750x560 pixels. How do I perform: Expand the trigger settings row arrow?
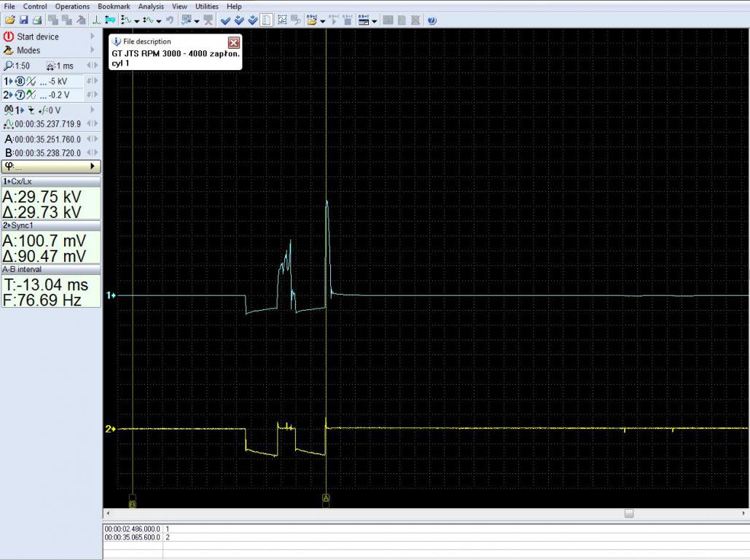(x=93, y=110)
